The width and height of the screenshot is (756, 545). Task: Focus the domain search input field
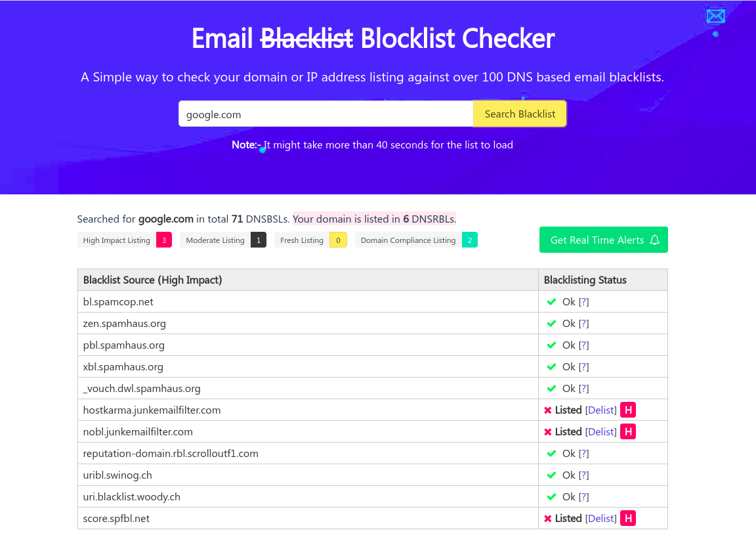(x=325, y=114)
